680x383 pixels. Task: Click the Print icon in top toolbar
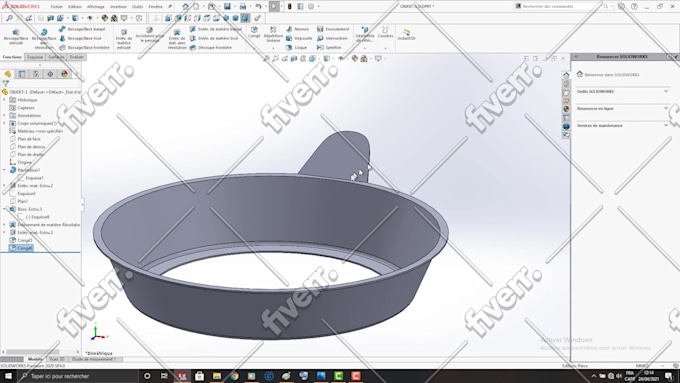pyautogui.click(x=243, y=7)
